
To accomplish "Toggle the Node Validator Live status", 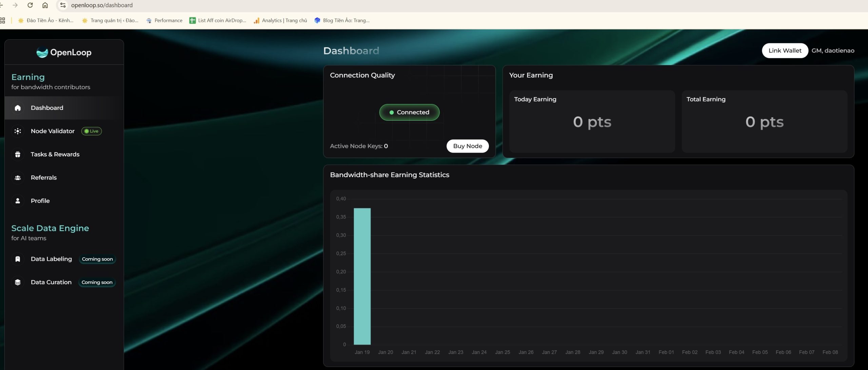I will (x=91, y=131).
